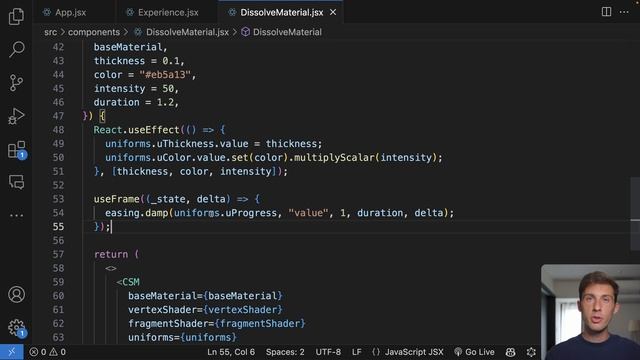Open editor More Actions ellipsis

click(x=624, y=12)
